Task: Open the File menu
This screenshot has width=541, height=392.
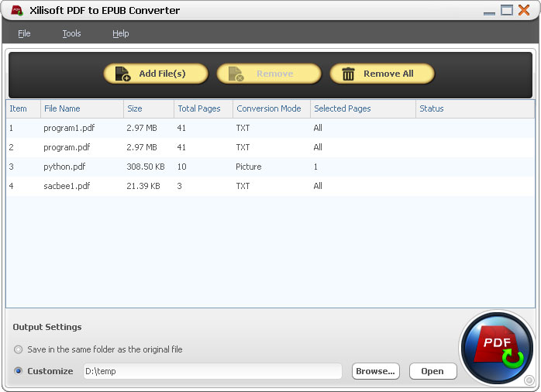Action: [x=24, y=33]
